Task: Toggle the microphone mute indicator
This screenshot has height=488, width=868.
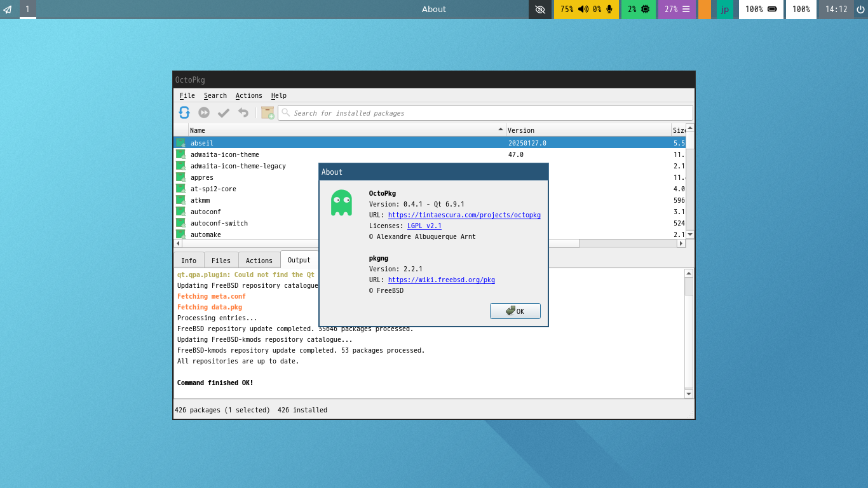Action: [609, 10]
